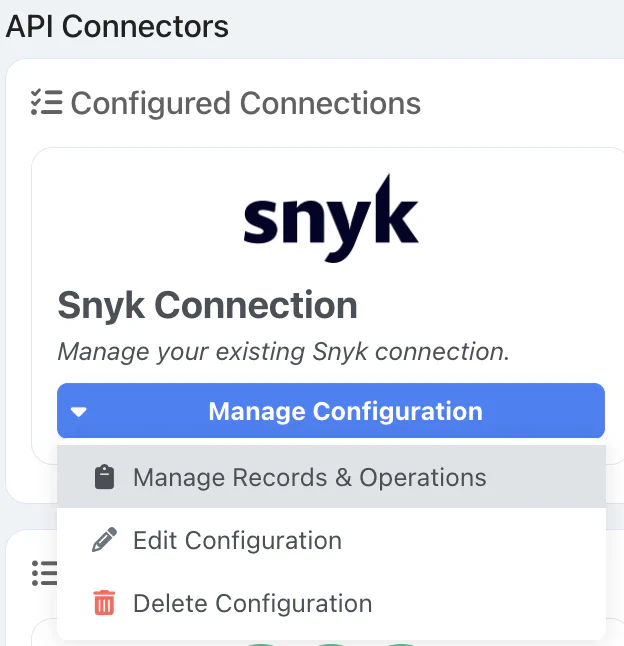Toggle the Manage Configuration dropdown button
624x646 pixels.
click(x=345, y=411)
